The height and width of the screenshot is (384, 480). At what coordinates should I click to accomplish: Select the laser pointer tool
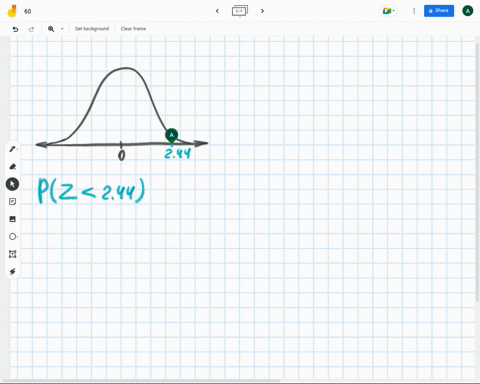coord(12,271)
